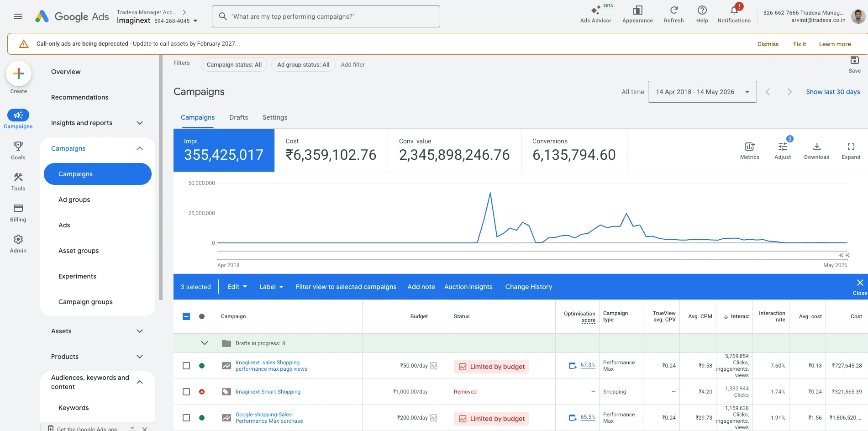Select Google-shopping-Sales campaign checkbox

(186, 418)
